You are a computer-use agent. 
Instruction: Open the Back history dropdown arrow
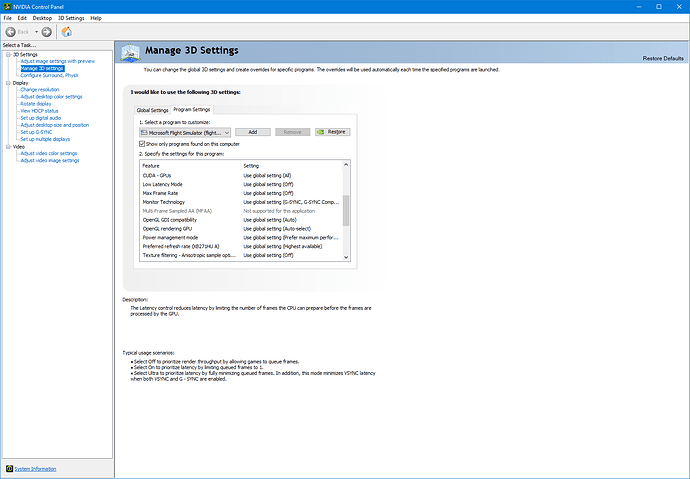point(37,32)
